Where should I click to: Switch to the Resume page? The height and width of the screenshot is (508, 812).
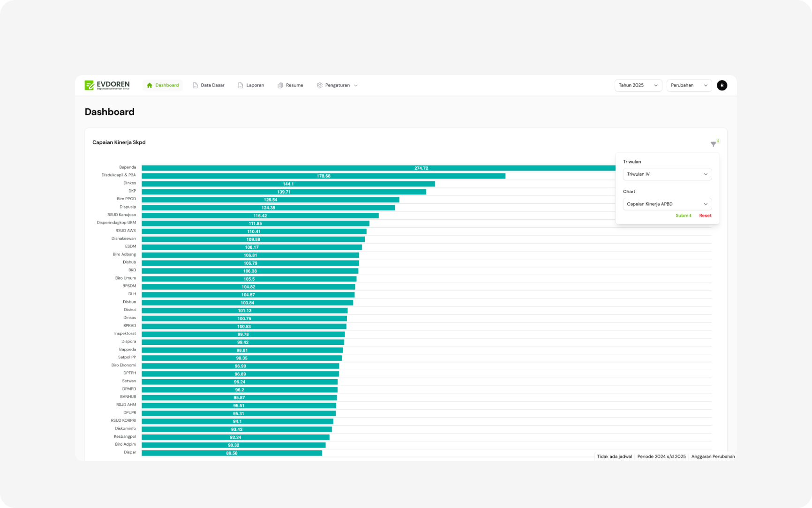click(294, 85)
